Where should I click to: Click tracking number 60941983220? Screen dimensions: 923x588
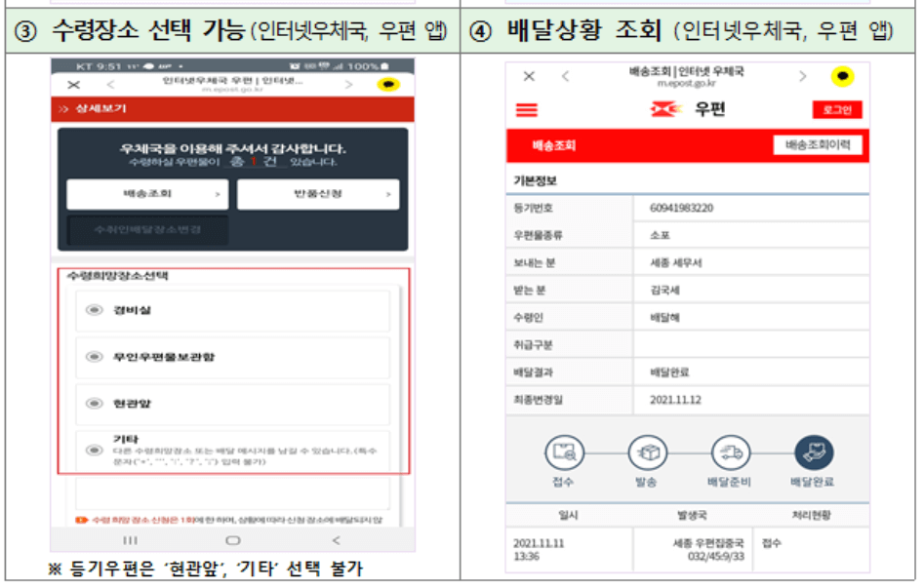click(682, 208)
